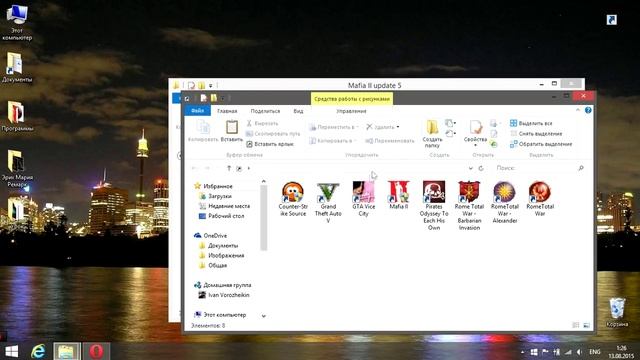Image resolution: width=640 pixels, height=360 pixels.
Task: Open Корзина recycle bin on desktop
Action: 617,313
